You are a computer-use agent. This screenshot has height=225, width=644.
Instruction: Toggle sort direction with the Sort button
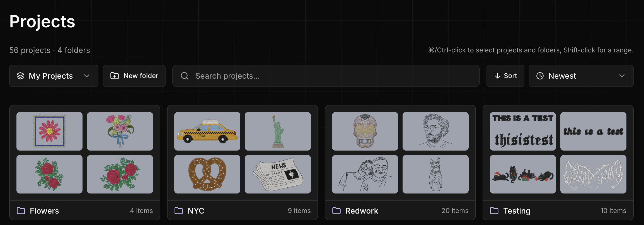tap(505, 76)
